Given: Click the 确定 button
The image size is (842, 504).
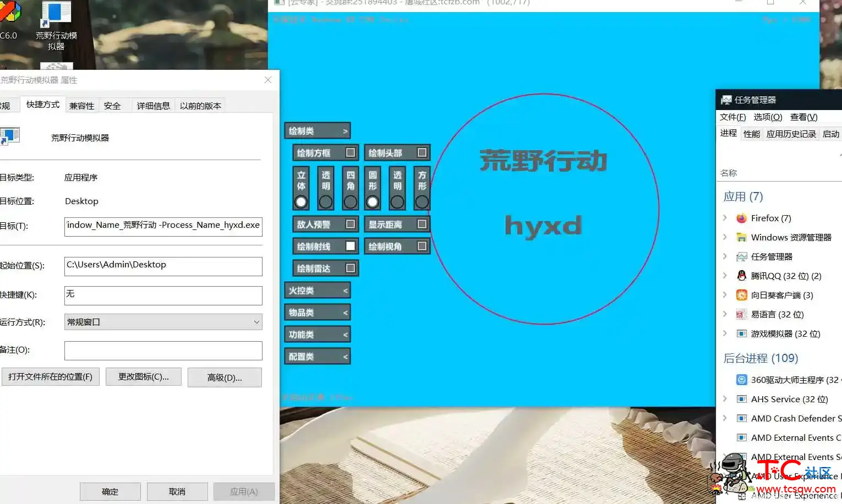Looking at the screenshot, I should click(110, 491).
